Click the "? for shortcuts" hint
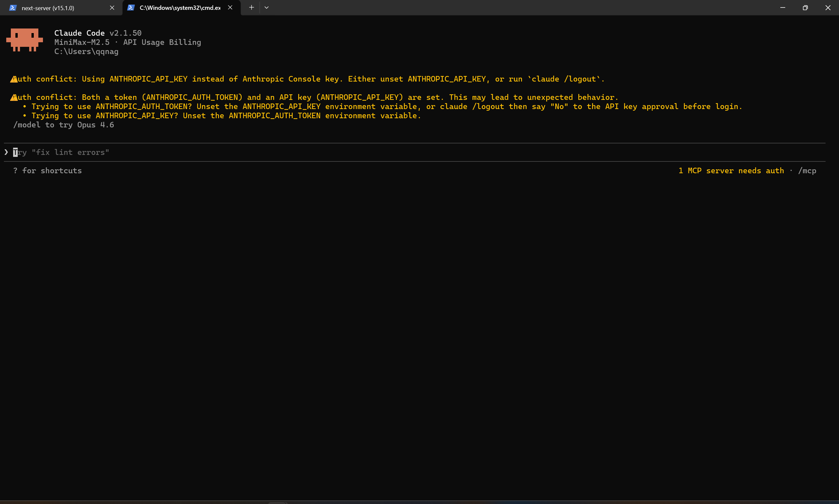 tap(48, 171)
